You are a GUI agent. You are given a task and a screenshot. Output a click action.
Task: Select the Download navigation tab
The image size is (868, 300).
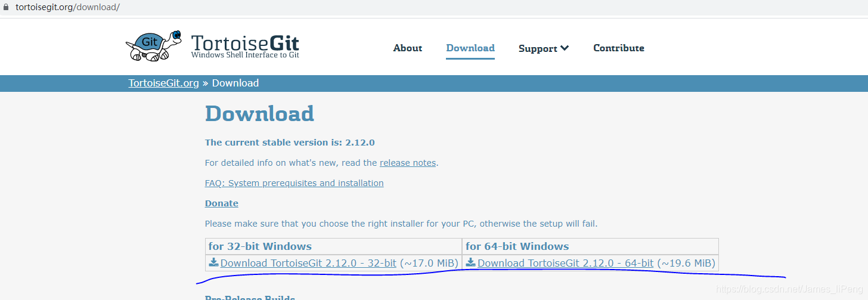pos(470,48)
